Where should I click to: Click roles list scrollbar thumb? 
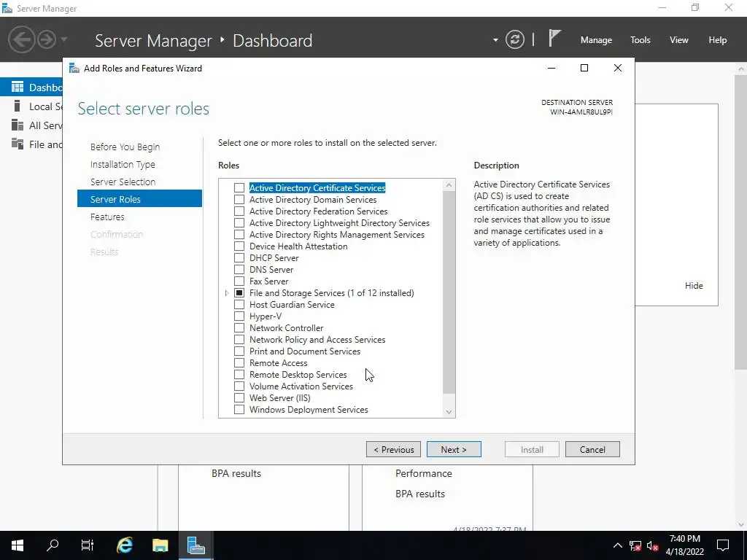pos(449,292)
